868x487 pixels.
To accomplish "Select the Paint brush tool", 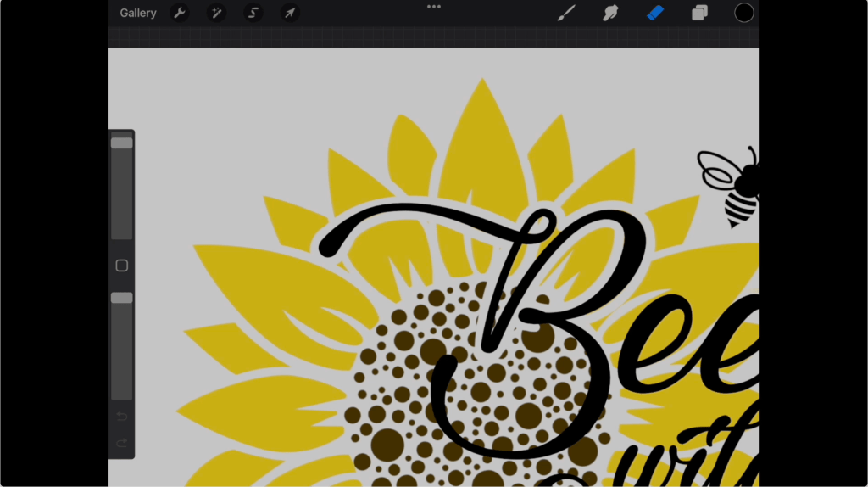I will (x=565, y=13).
